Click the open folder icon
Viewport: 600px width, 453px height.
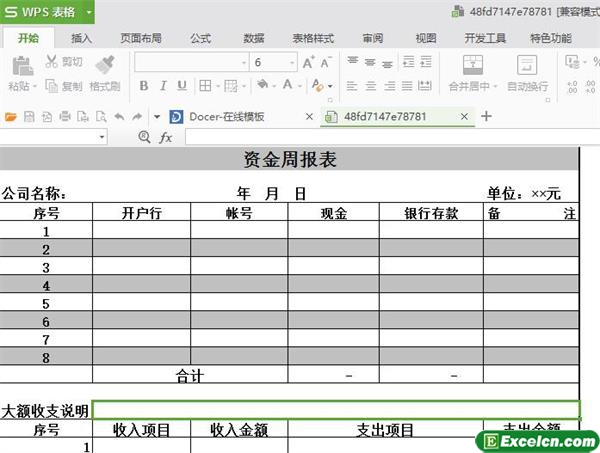(x=11, y=117)
